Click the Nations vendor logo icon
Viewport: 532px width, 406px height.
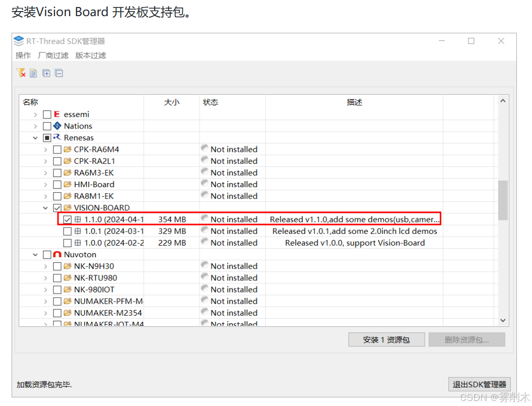tap(57, 126)
